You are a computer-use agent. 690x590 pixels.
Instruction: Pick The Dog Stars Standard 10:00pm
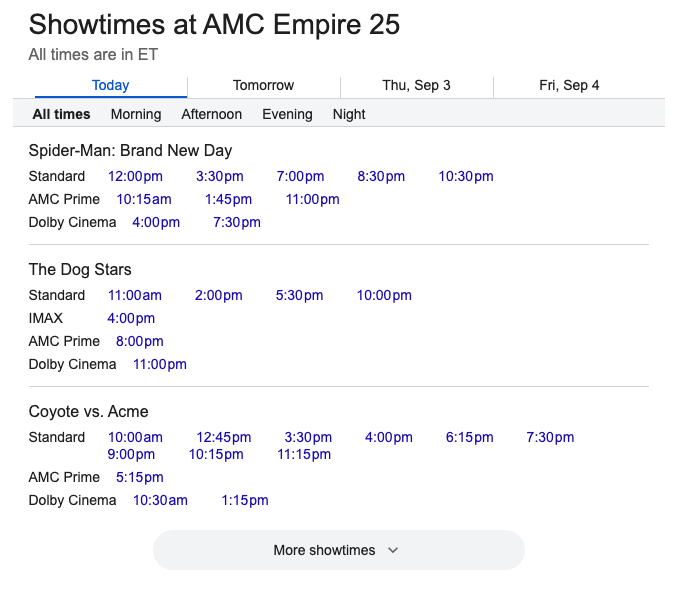[x=384, y=295]
